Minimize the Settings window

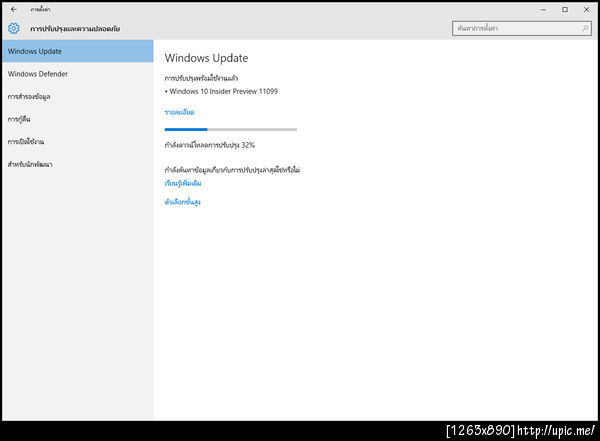pos(543,10)
